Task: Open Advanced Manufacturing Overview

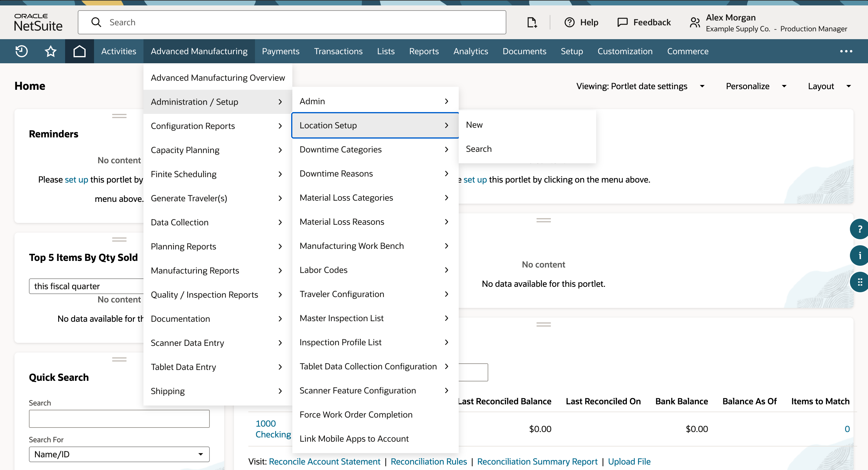Action: (218, 77)
